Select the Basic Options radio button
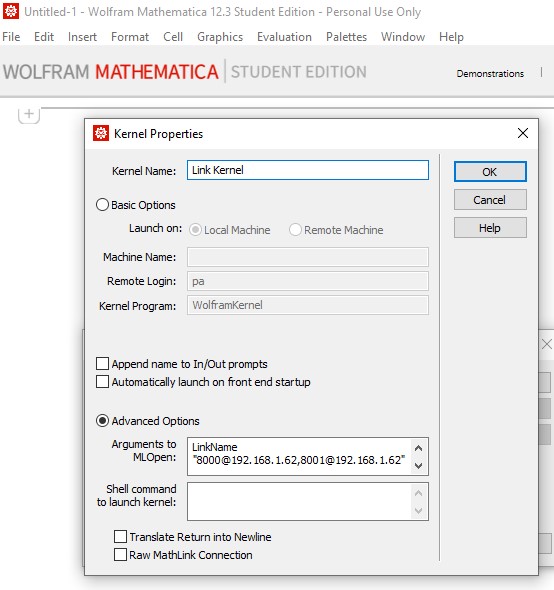The image size is (554, 590). [102, 205]
